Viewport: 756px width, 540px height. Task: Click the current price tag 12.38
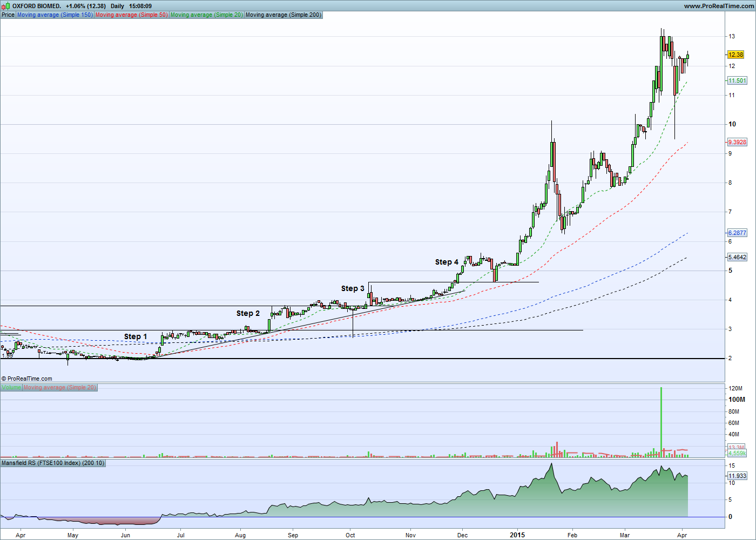coord(735,55)
